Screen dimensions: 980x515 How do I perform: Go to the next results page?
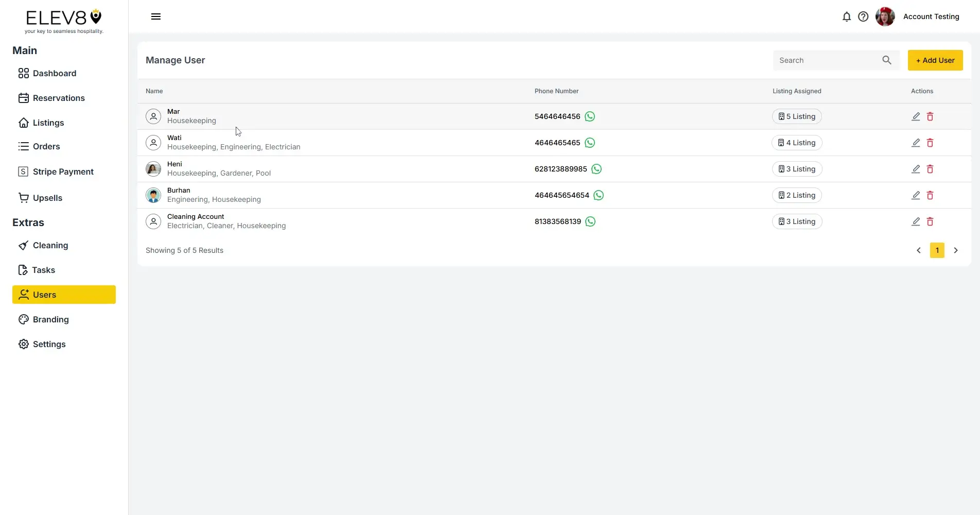click(956, 250)
